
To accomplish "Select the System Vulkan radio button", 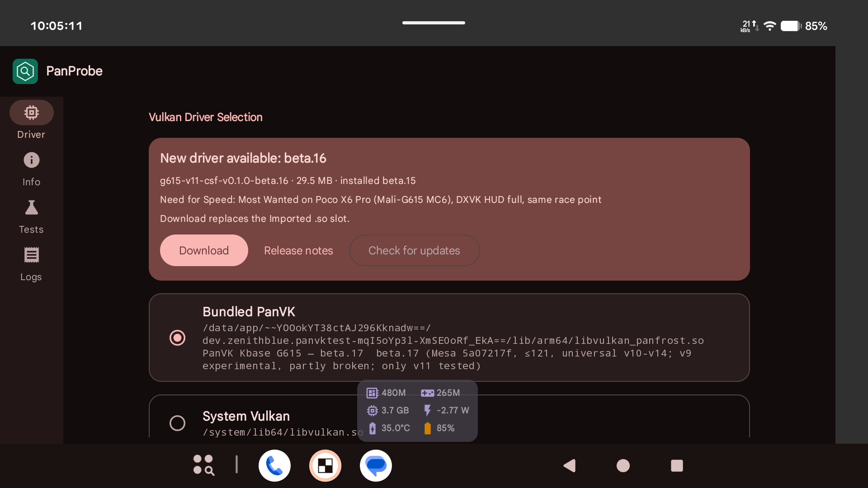I will click(177, 423).
